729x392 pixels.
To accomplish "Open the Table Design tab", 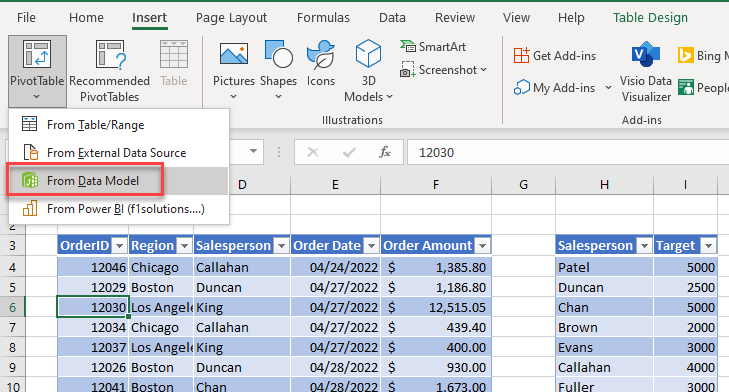I will coord(650,18).
